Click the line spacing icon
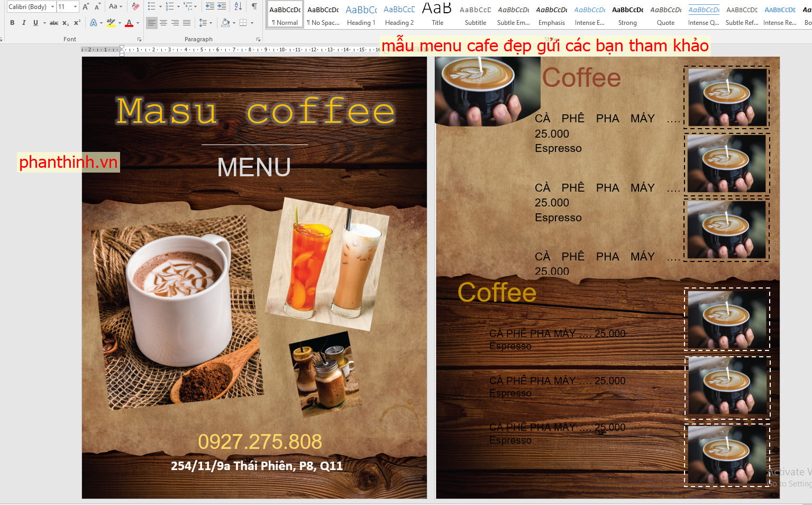This screenshot has width=812, height=505. coord(203,23)
